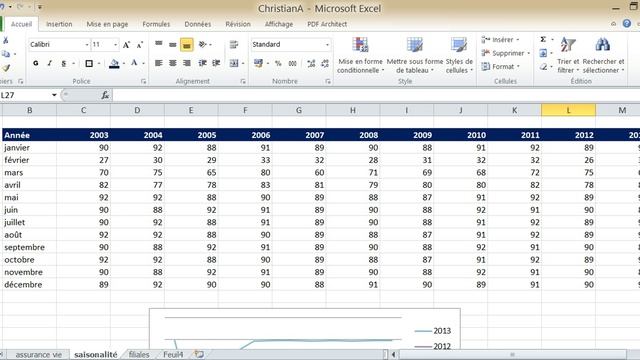Open Excel help question mark
This screenshot has width=640, height=360.
[x=627, y=24]
